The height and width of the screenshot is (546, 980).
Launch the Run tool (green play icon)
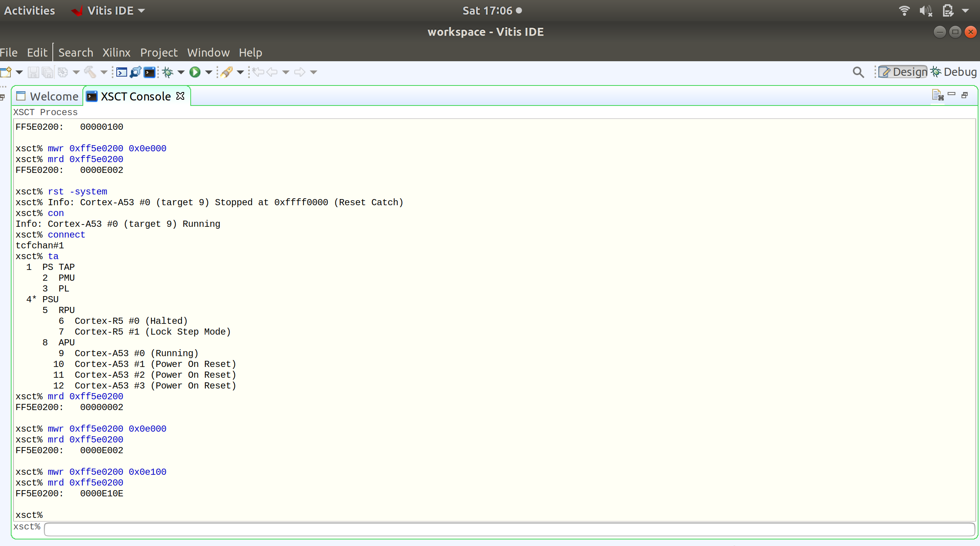click(x=195, y=72)
